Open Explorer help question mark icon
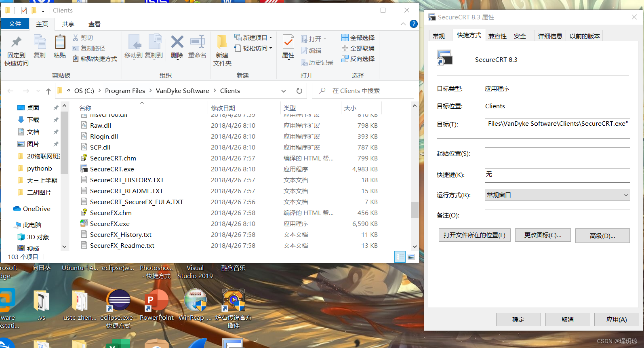644x348 pixels. point(414,24)
